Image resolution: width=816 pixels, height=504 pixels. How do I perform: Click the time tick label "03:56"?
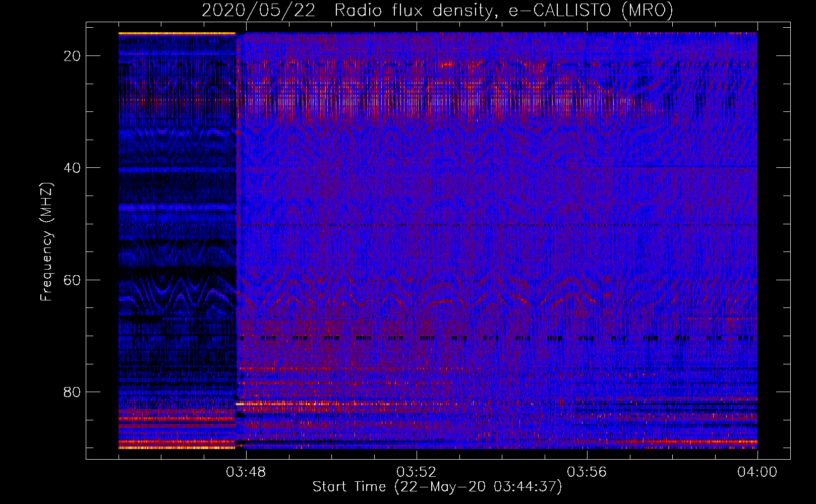tap(587, 472)
